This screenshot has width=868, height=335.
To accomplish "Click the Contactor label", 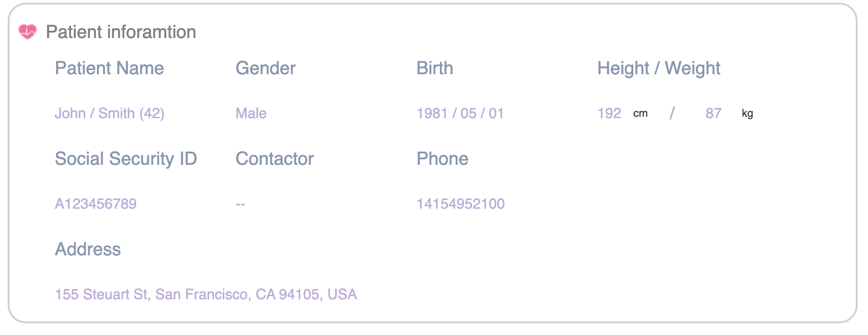I will [274, 159].
